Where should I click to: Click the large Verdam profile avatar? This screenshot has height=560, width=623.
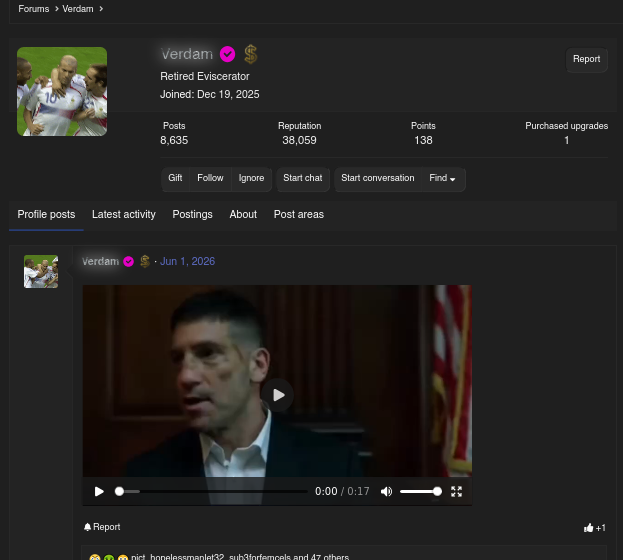tap(62, 91)
